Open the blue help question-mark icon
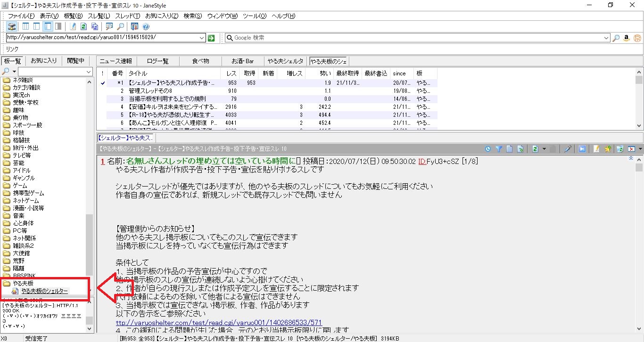644x342 pixels. [x=146, y=26]
